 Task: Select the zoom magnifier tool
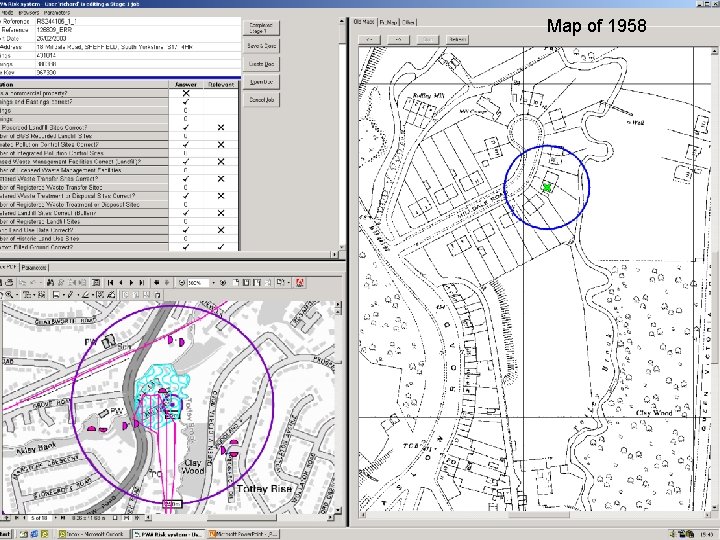coord(9,295)
